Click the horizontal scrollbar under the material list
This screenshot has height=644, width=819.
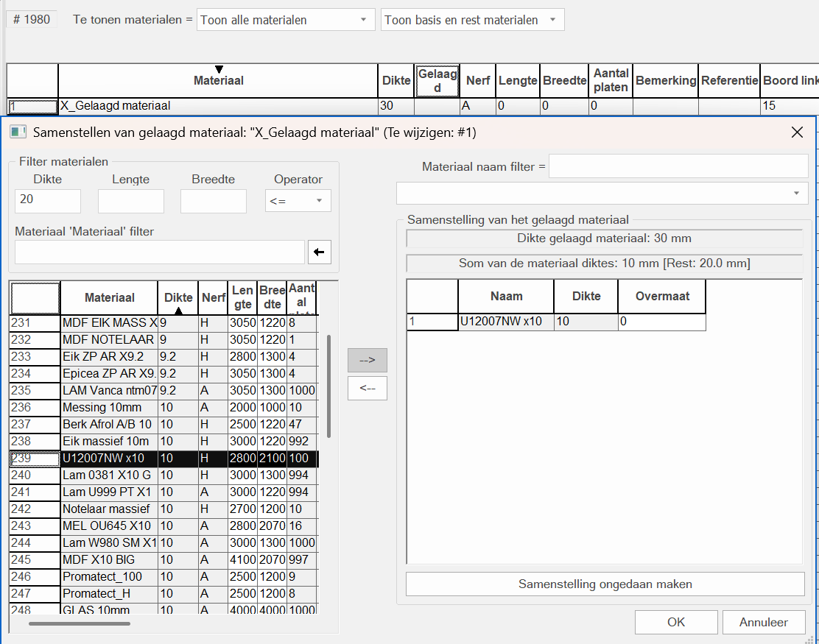[79, 624]
